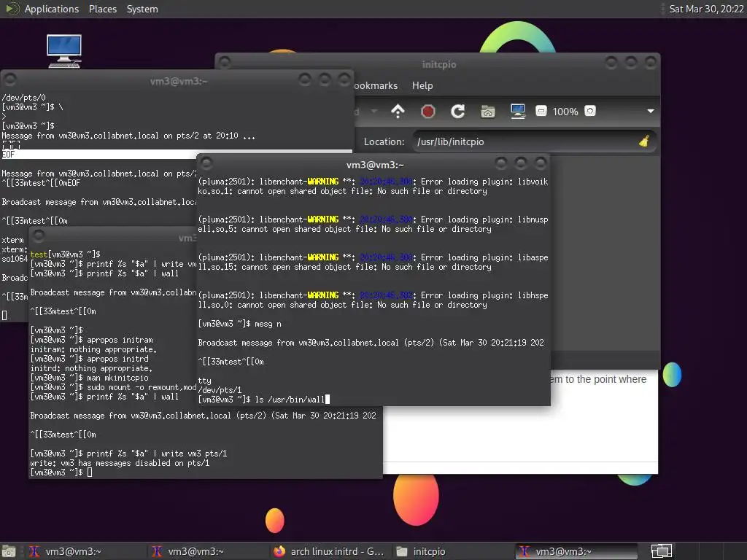The width and height of the screenshot is (747, 560).
Task: Open the forward history dropdown arrow
Action: 374,112
